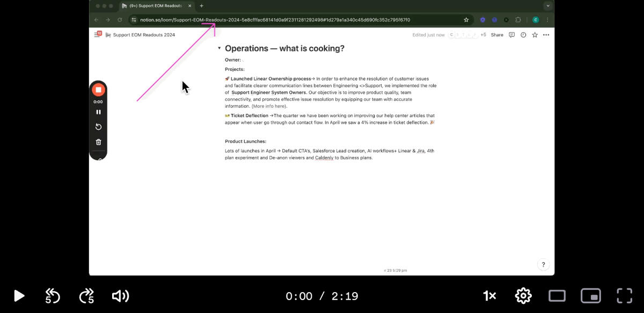The image size is (644, 313).
Task: Skip forward 5 seconds
Action: [86, 296]
